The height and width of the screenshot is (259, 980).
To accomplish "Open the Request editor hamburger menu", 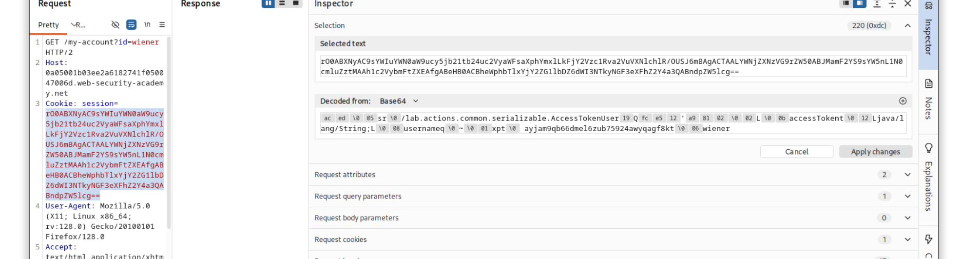I will tap(162, 25).
